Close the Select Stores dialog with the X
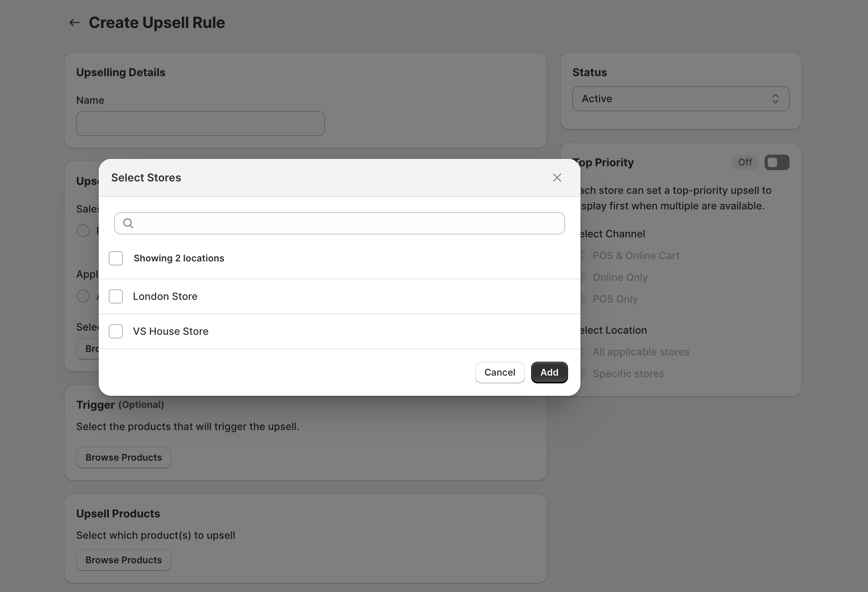Image resolution: width=868 pixels, height=592 pixels. click(557, 177)
